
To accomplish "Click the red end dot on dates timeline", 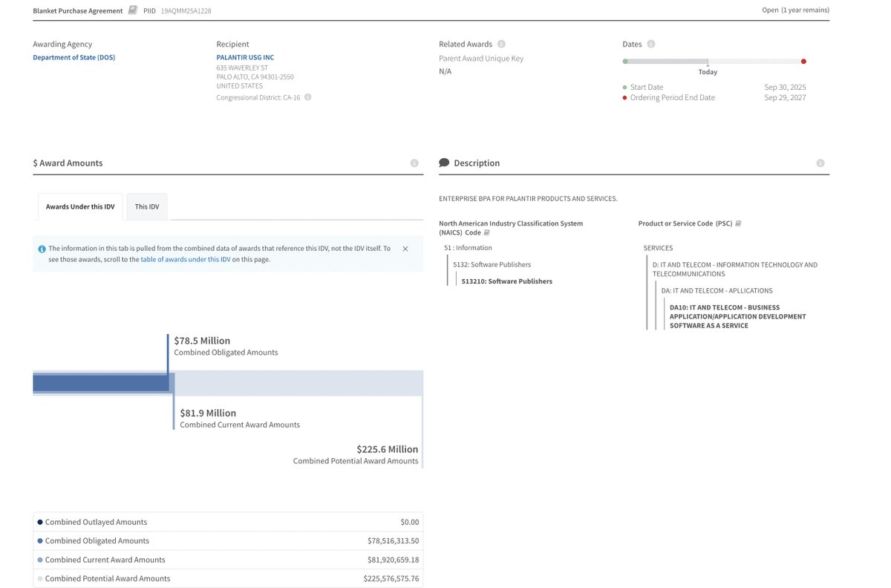I will [803, 62].
